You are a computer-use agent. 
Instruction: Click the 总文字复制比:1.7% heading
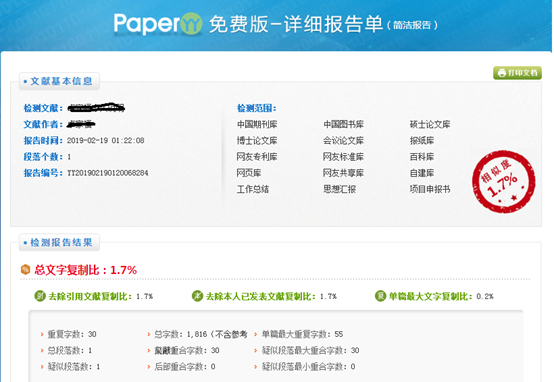[86, 270]
